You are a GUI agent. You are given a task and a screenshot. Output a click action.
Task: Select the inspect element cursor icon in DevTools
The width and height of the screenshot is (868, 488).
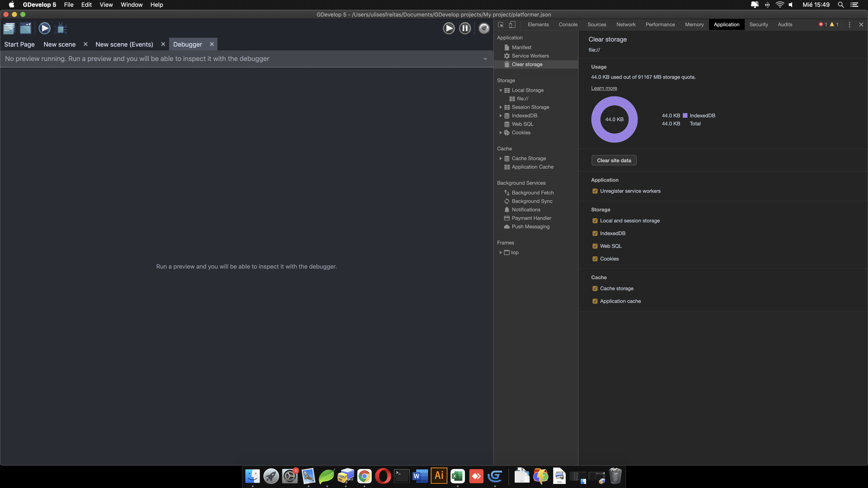pos(501,25)
